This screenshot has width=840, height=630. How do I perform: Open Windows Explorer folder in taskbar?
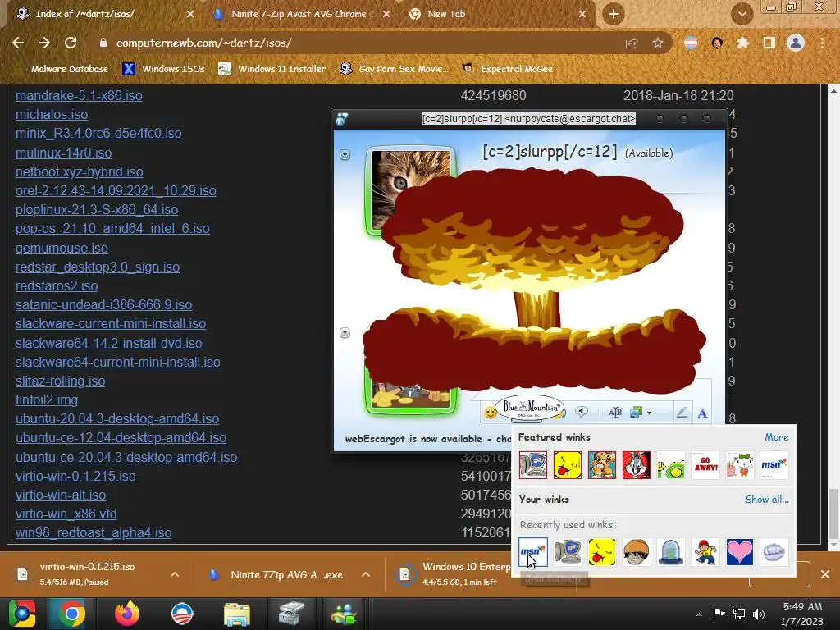pyautogui.click(x=236, y=614)
